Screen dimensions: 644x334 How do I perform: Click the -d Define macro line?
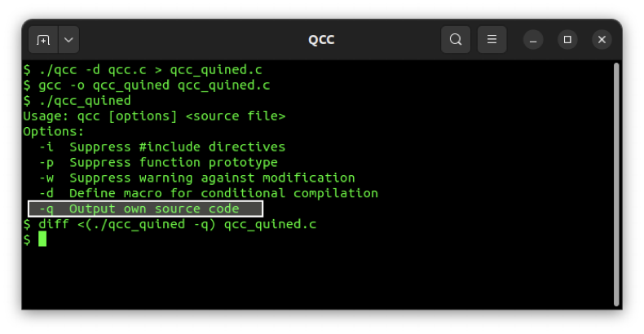click(208, 193)
